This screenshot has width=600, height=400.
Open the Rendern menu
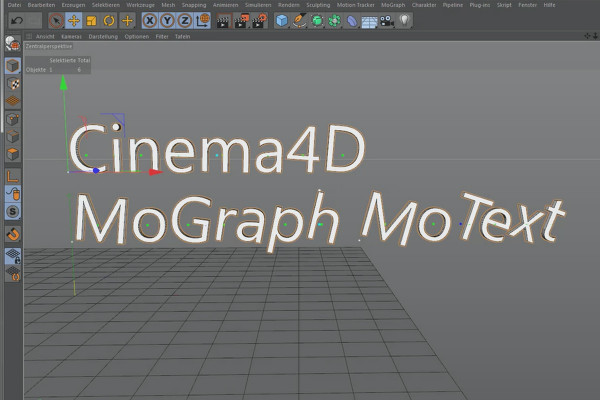pos(289,5)
